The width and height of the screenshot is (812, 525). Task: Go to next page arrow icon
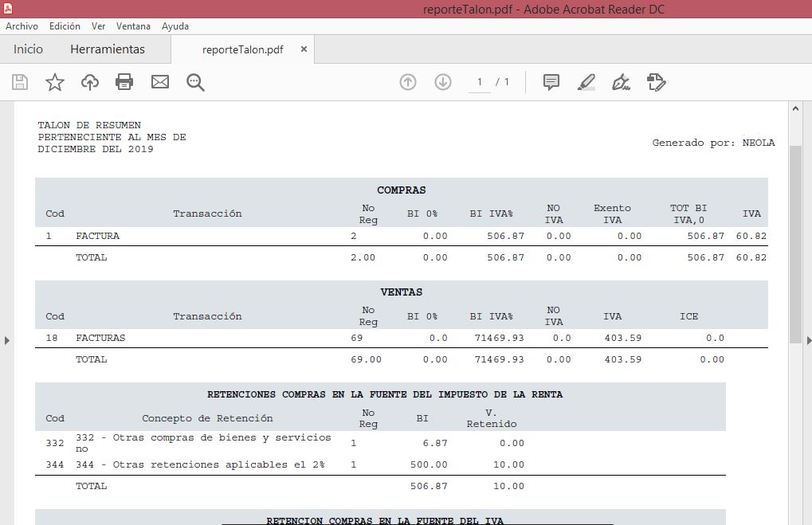(443, 82)
